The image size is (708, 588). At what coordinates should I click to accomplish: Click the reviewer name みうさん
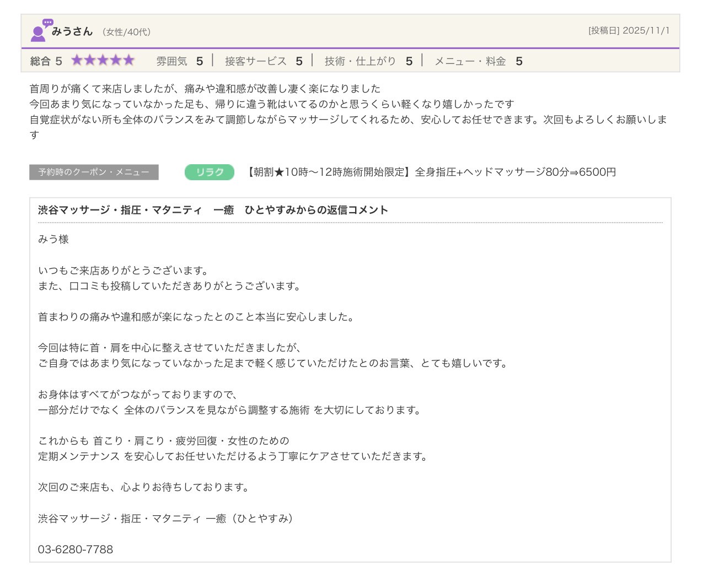72,31
